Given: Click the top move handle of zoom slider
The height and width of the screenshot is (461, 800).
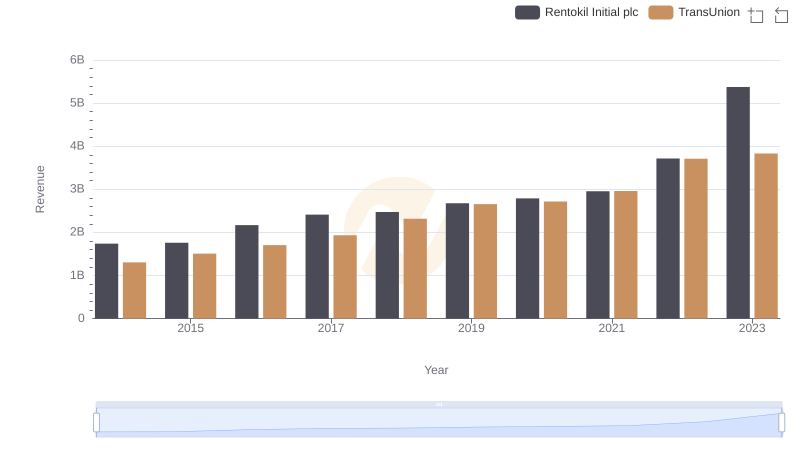Looking at the screenshot, I should pyautogui.click(x=439, y=404).
